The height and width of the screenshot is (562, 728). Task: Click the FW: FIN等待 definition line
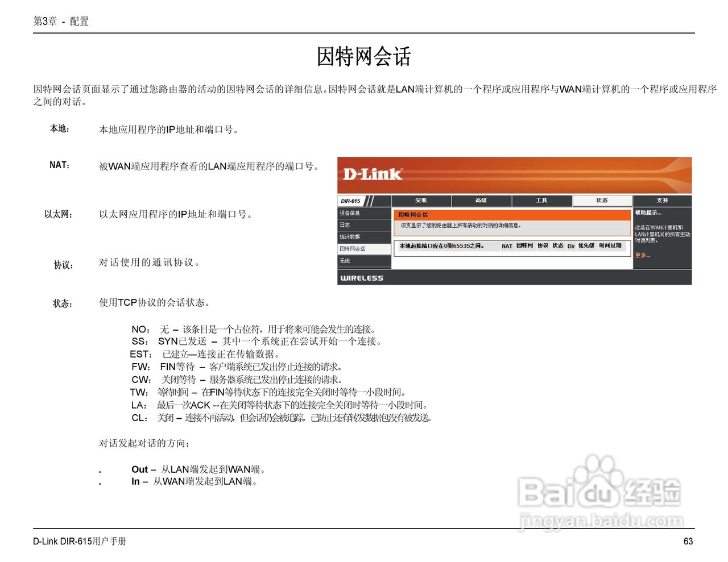(237, 367)
